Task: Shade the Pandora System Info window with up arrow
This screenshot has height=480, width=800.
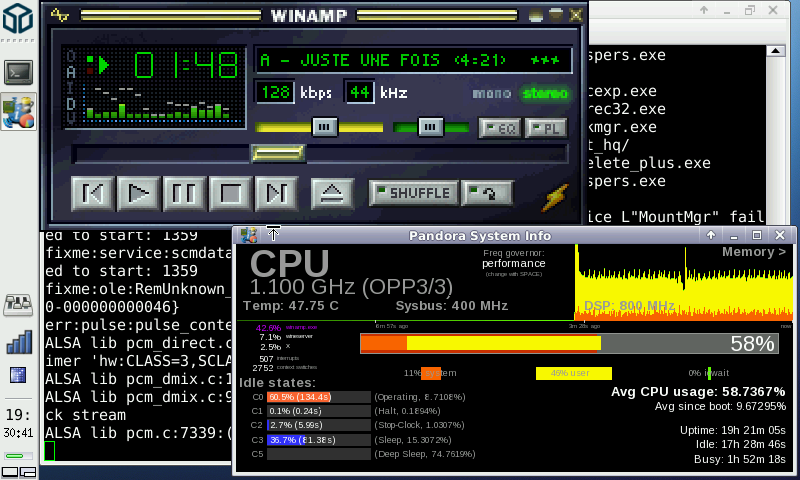Action: pos(710,235)
